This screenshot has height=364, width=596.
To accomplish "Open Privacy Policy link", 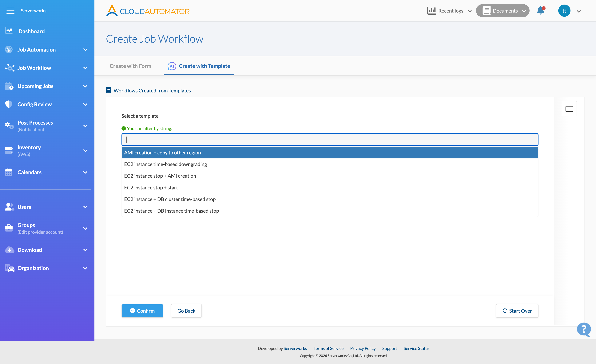I will [363, 348].
